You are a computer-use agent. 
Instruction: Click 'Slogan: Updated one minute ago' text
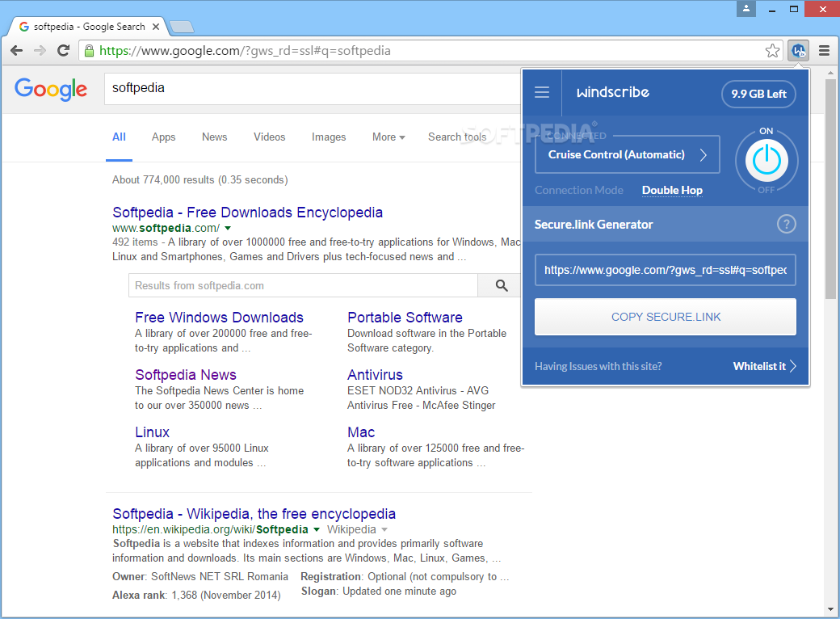tap(378, 592)
